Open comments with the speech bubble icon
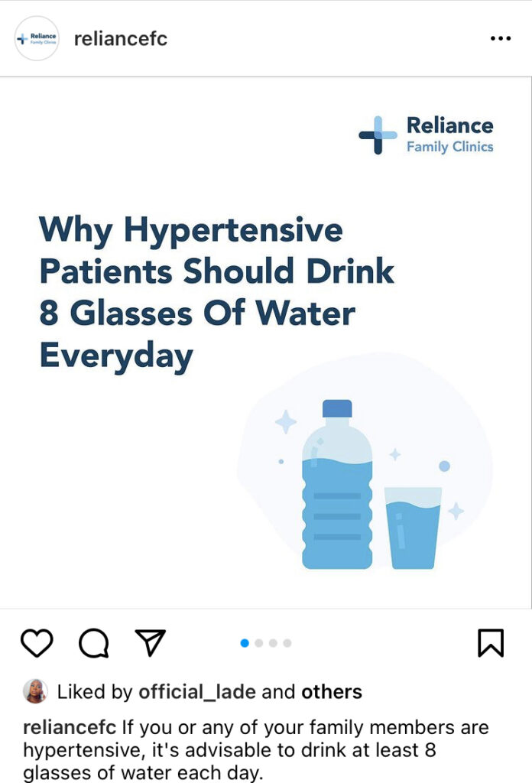The image size is (532, 783). coord(94,642)
